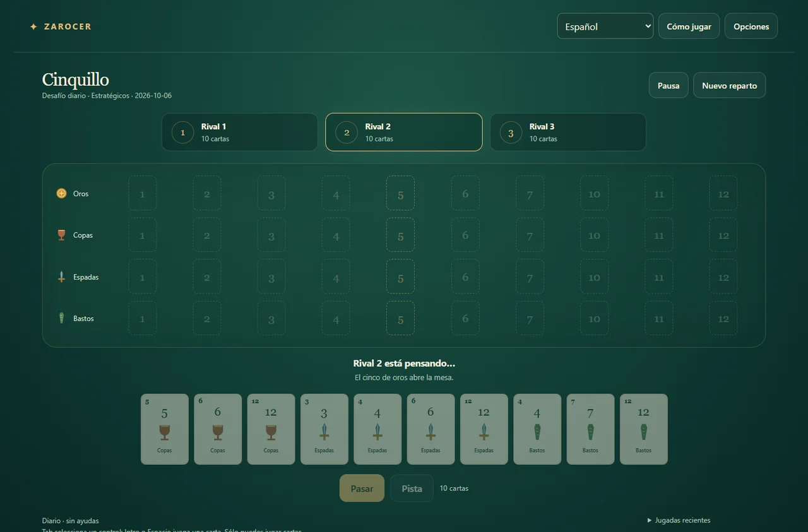
Task: Play the 5 of Copas card
Action: [x=165, y=429]
